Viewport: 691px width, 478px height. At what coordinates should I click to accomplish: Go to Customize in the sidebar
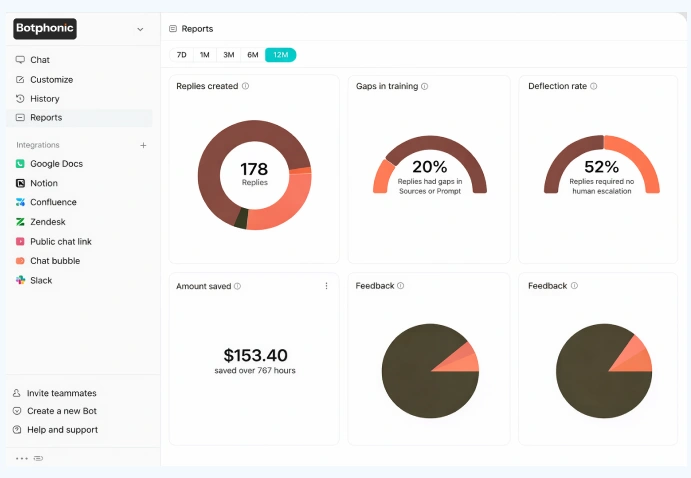coord(51,80)
